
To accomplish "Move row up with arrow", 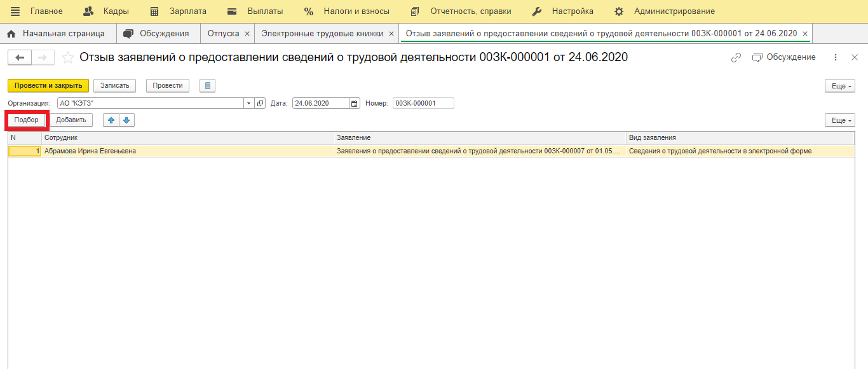I will click(111, 120).
